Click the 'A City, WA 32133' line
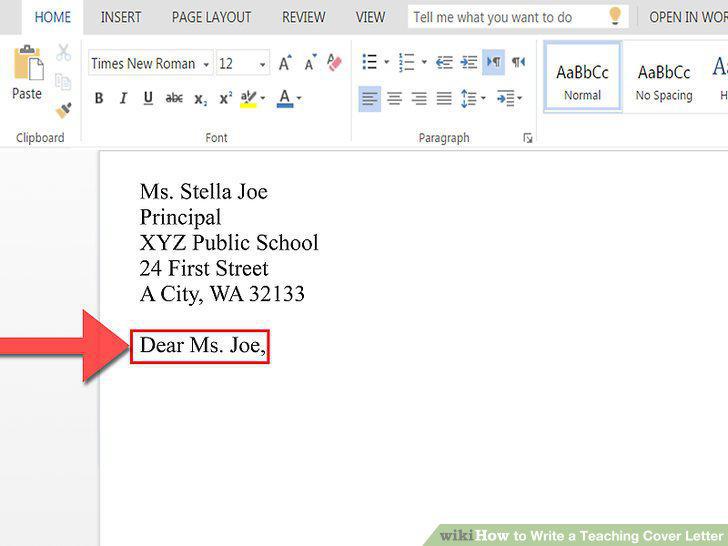 222,294
